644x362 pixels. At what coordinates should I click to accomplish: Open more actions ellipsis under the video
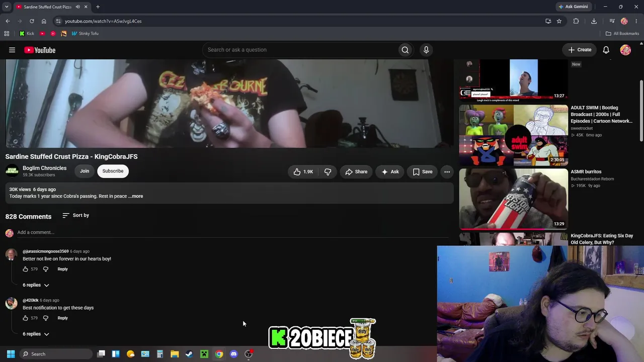447,171
